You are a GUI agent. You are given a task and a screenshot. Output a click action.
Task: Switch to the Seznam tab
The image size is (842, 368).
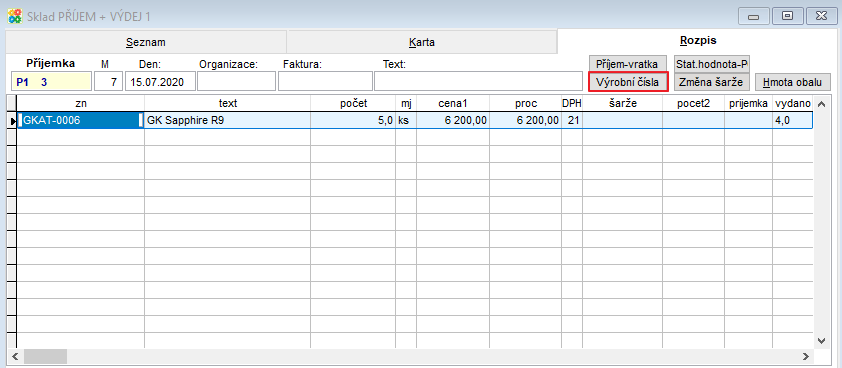pos(146,42)
